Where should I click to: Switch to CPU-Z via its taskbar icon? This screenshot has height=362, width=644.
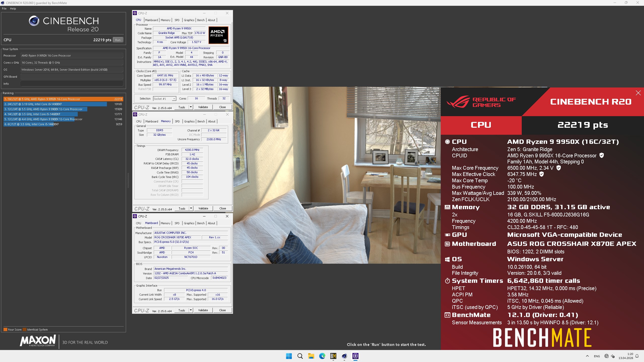(x=355, y=356)
